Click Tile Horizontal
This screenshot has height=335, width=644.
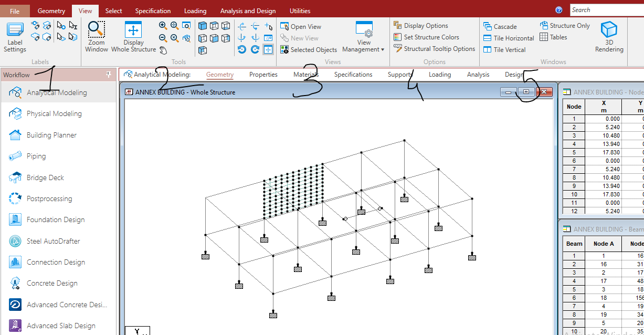tap(508, 37)
